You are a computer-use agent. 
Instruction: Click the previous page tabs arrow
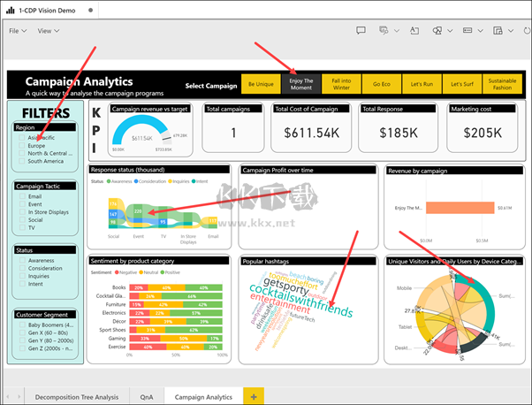[x=8, y=396]
